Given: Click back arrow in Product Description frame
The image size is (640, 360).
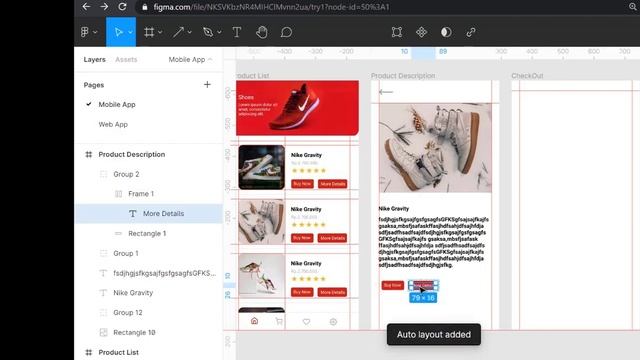Looking at the screenshot, I should [386, 92].
